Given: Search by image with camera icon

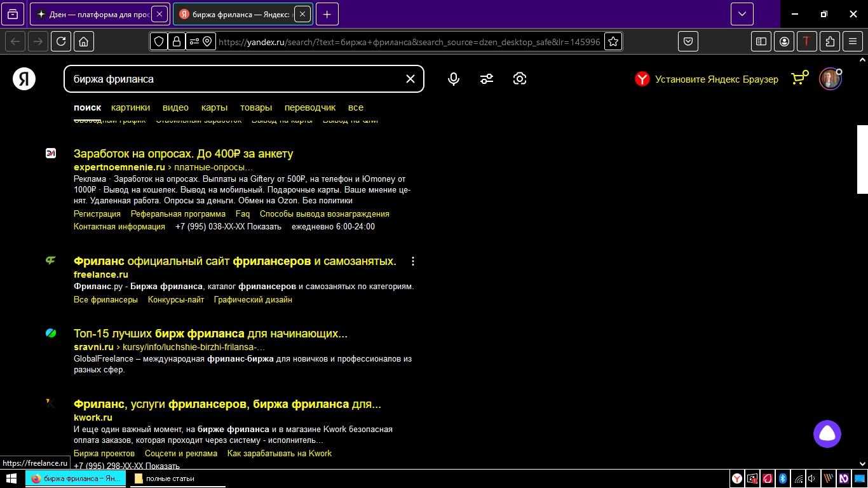Looking at the screenshot, I should pos(520,79).
